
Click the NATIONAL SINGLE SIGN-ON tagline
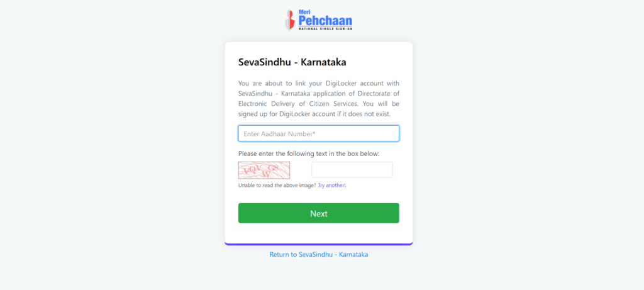pos(325,29)
